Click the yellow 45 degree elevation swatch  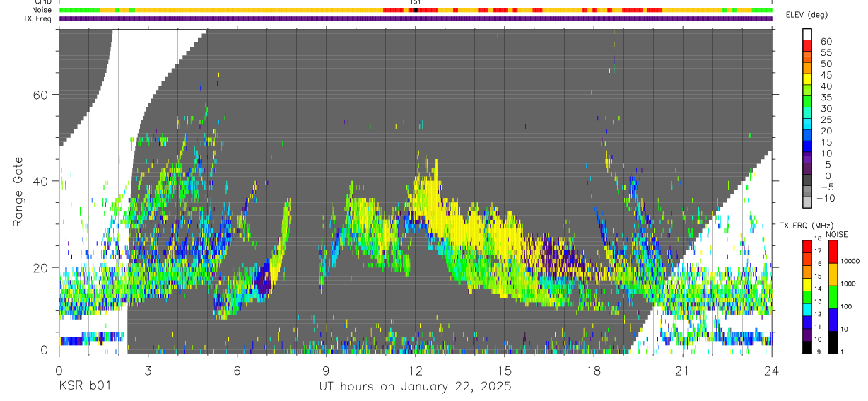click(x=807, y=80)
